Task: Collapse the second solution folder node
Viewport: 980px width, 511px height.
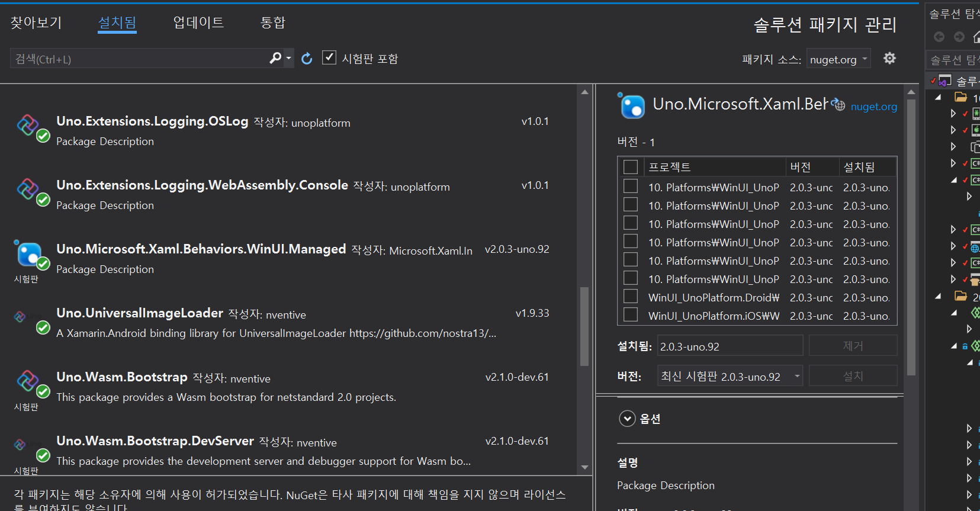Action: [939, 296]
